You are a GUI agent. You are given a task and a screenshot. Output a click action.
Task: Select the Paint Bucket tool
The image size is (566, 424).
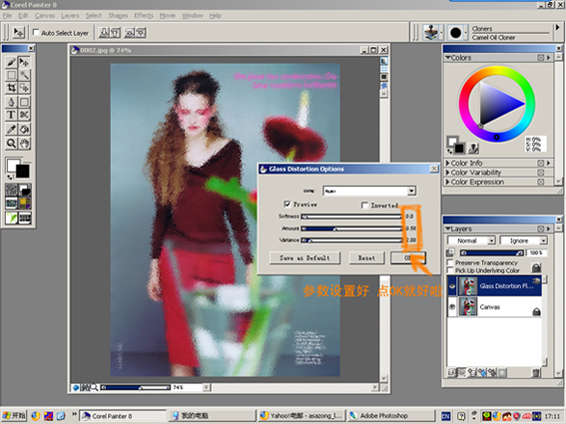pyautogui.click(x=24, y=129)
